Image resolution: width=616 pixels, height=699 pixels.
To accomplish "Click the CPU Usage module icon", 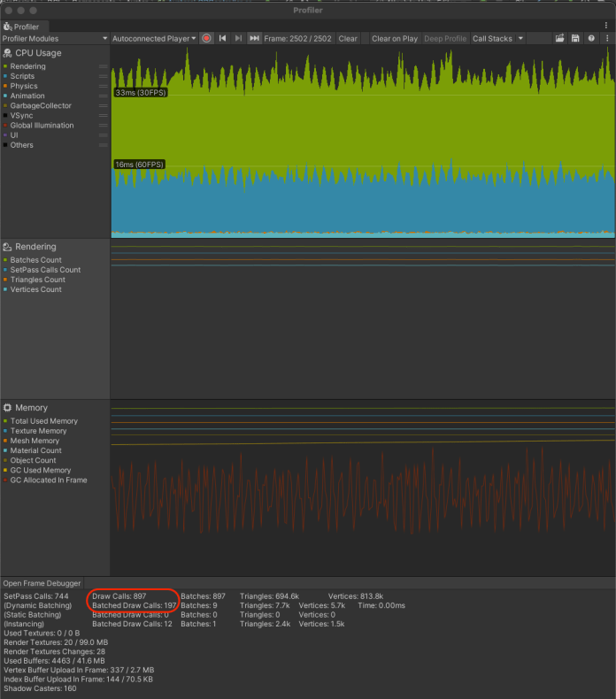I will [8, 54].
